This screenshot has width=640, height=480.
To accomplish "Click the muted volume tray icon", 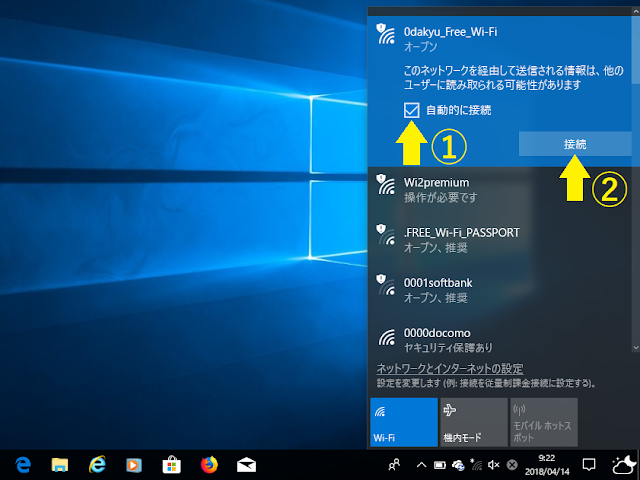I will (493, 465).
